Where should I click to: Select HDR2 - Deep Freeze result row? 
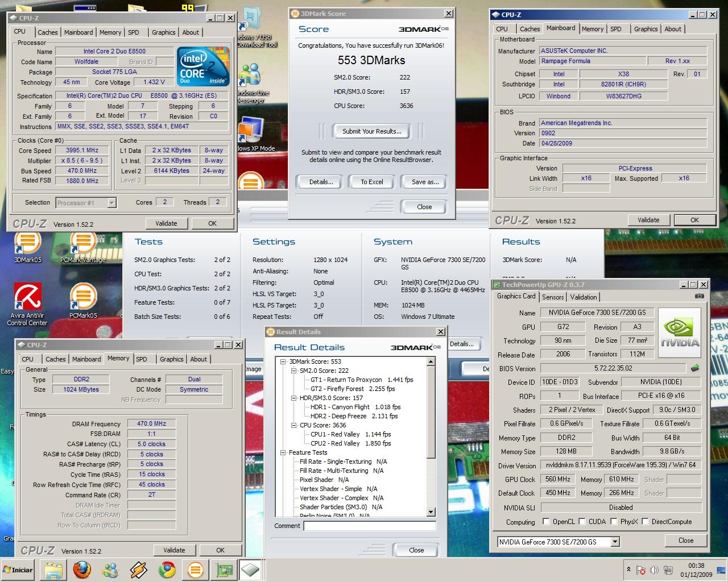pos(354,416)
